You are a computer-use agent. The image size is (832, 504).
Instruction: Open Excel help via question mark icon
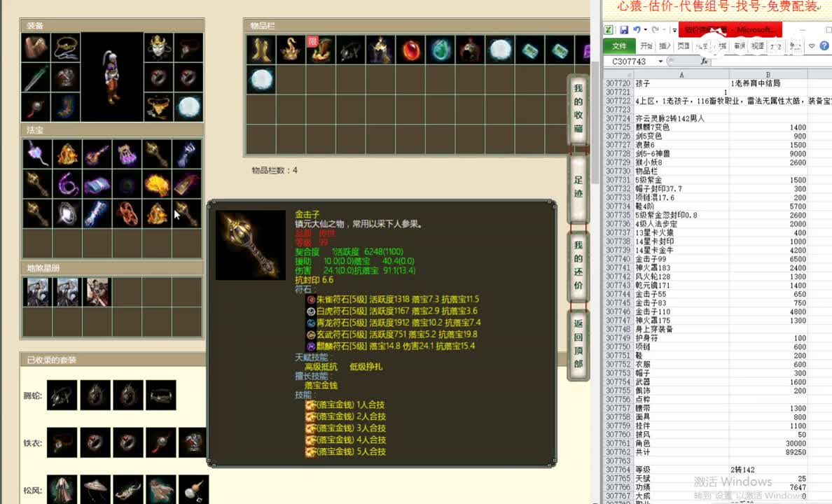pos(824,46)
